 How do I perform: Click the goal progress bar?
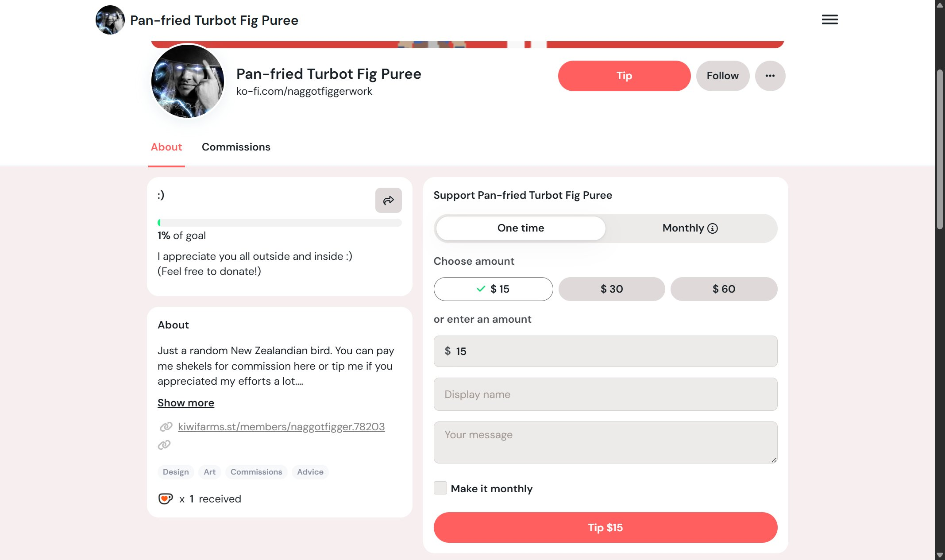click(279, 223)
